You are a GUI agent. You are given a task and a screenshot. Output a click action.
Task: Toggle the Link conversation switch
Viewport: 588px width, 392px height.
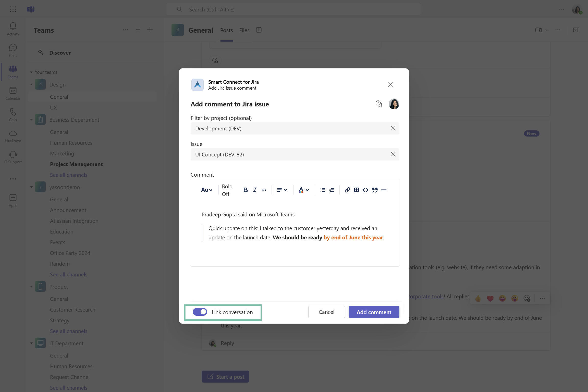coord(200,312)
